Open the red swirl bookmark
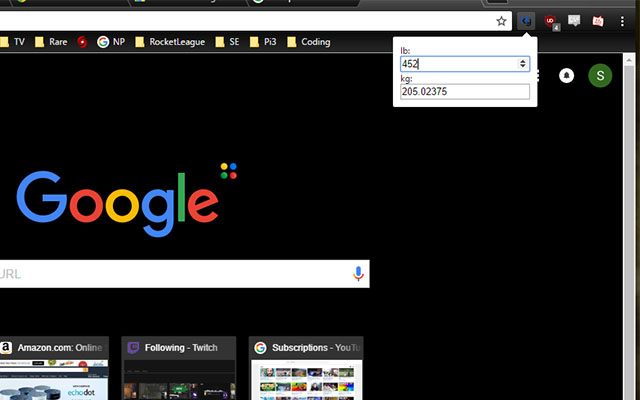 82,42
